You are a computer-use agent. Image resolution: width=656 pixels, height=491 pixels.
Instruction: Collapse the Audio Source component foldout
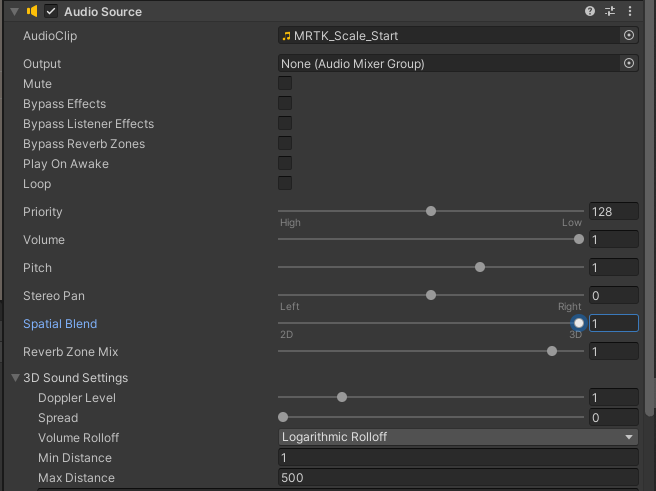point(13,11)
